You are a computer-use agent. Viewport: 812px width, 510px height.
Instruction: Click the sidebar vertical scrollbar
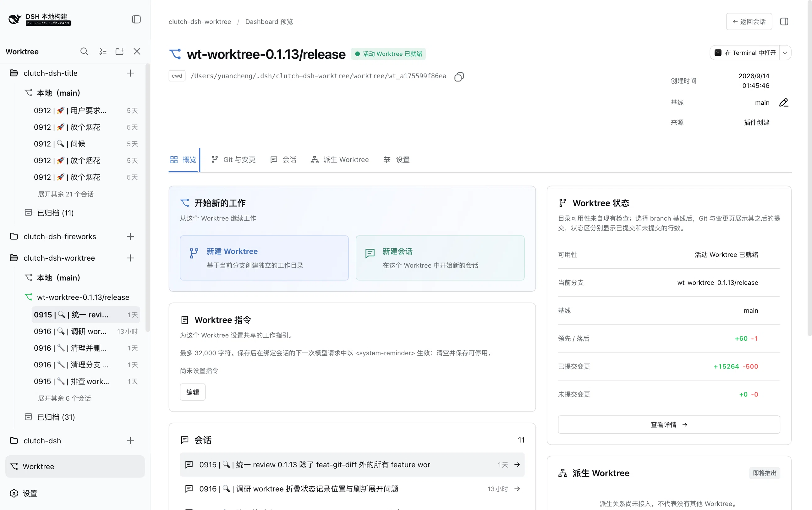pos(147,197)
